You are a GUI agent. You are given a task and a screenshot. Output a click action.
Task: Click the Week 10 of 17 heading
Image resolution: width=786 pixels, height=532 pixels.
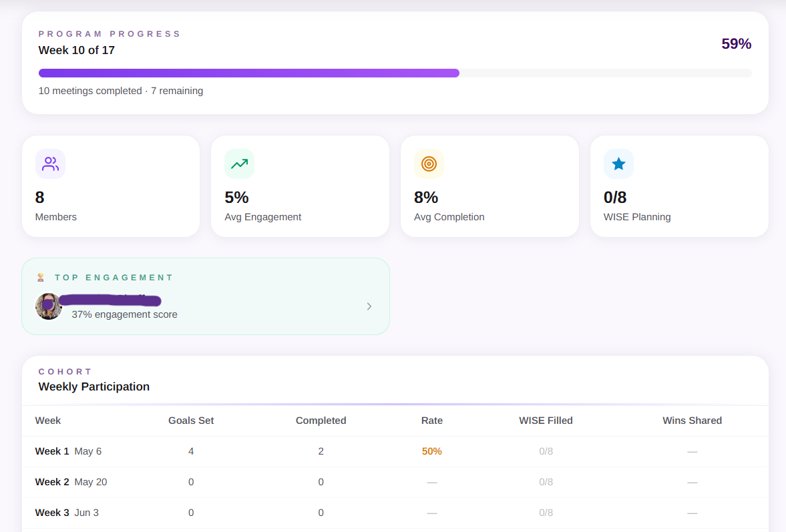coord(77,50)
